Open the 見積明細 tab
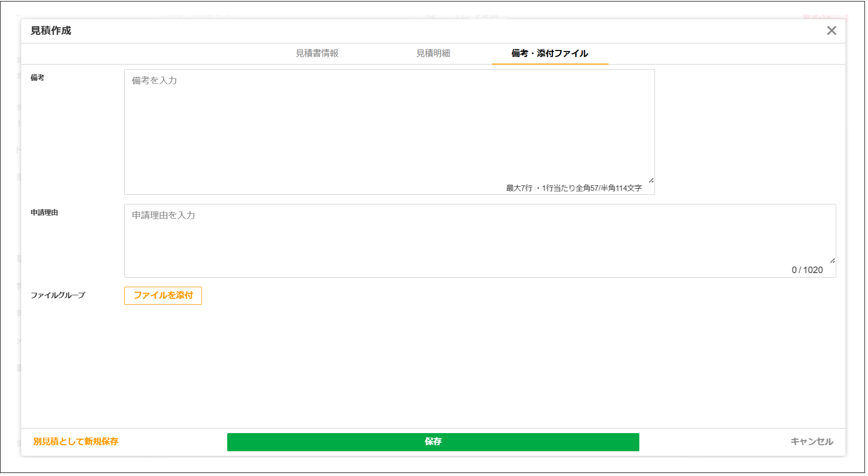The height and width of the screenshot is (476, 868). point(434,53)
